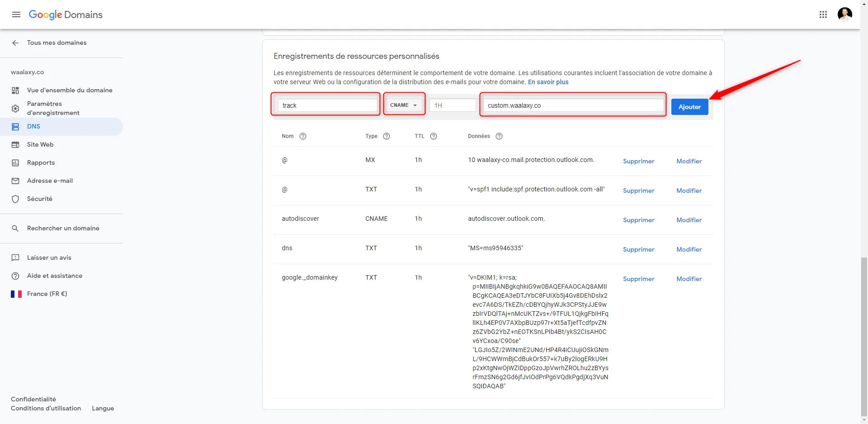This screenshot has width=868, height=424.
Task: Click Modifier for the MX record
Action: click(x=689, y=161)
